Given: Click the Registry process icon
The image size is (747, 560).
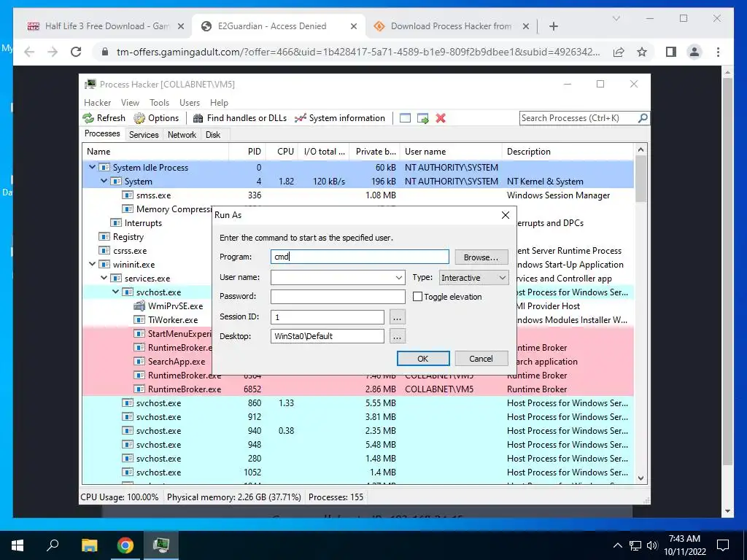Looking at the screenshot, I should coord(104,237).
